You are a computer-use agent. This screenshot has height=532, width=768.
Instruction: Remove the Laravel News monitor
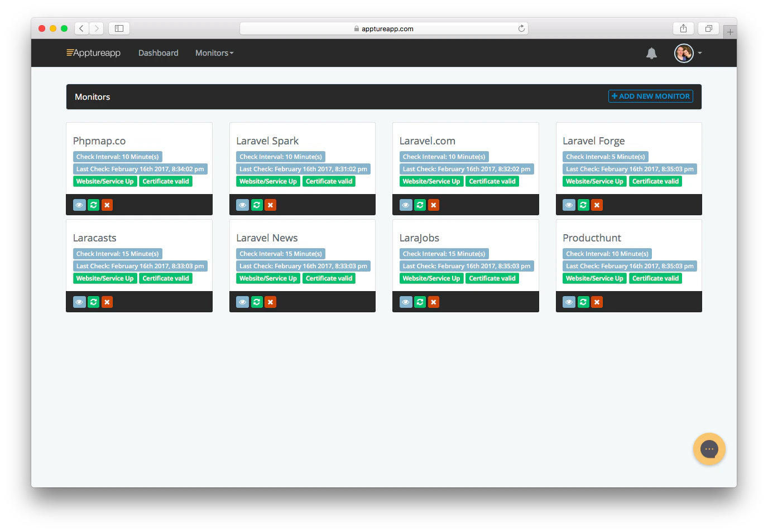pos(270,302)
